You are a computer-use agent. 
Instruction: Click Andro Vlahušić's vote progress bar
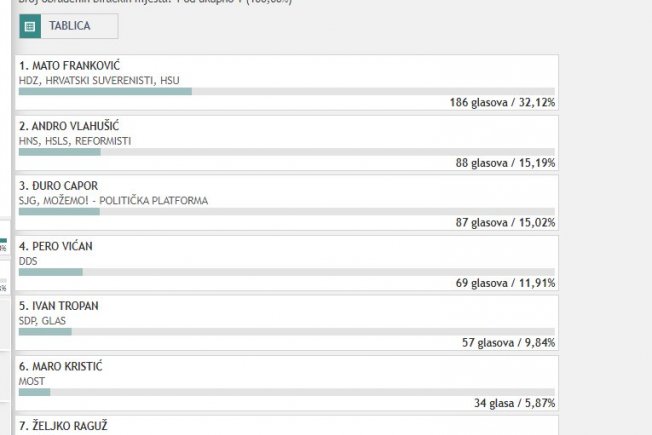(286, 152)
